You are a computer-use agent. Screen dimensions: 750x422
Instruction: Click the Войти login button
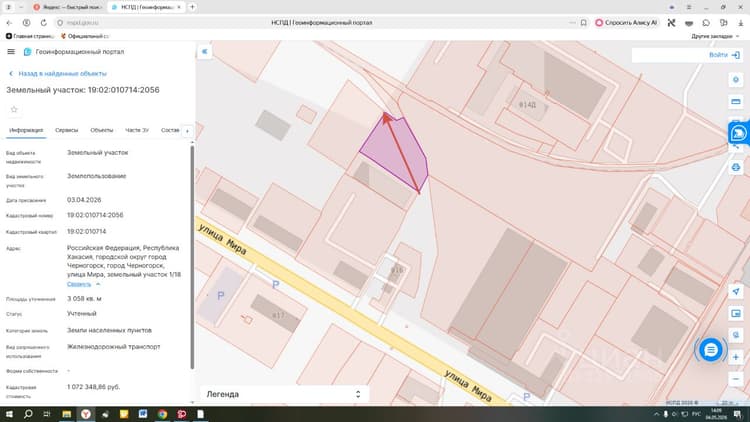pos(724,55)
